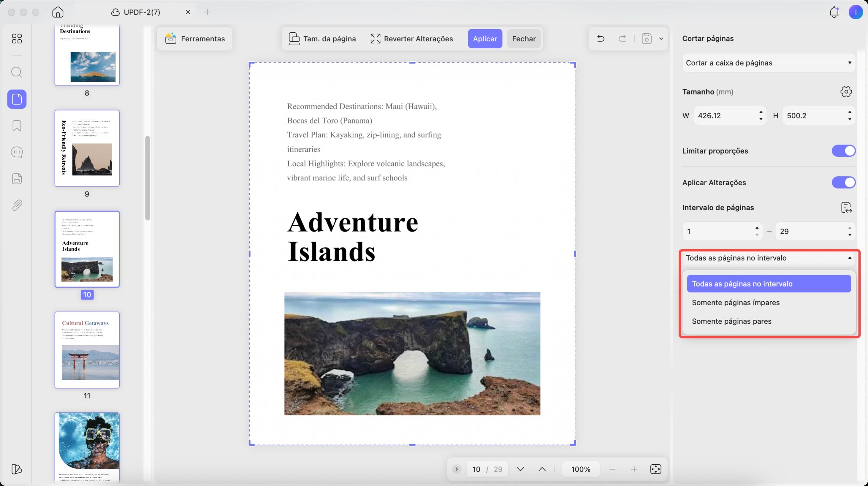
Task: Open the attachments paperclip panel
Action: tap(17, 205)
